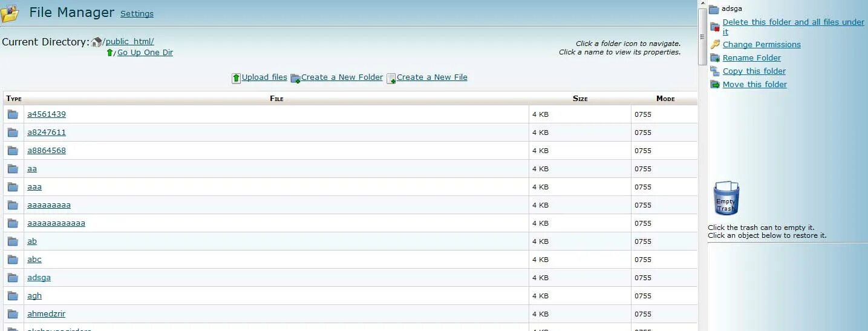View properties of a4561439
Screen dimensions: 868x331
[x=47, y=114]
